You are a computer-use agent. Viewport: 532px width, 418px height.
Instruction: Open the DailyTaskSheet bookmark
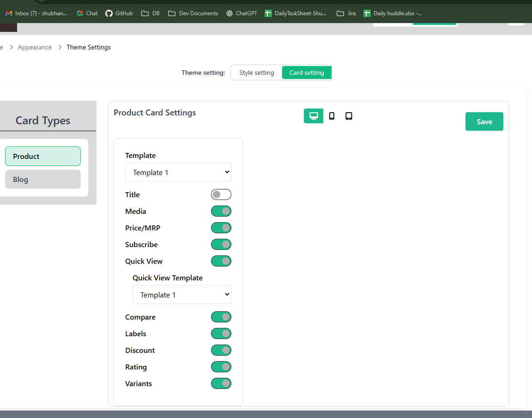click(x=296, y=13)
